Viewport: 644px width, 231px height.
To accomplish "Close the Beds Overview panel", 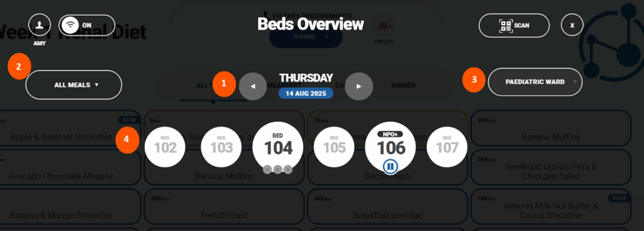I will [572, 25].
